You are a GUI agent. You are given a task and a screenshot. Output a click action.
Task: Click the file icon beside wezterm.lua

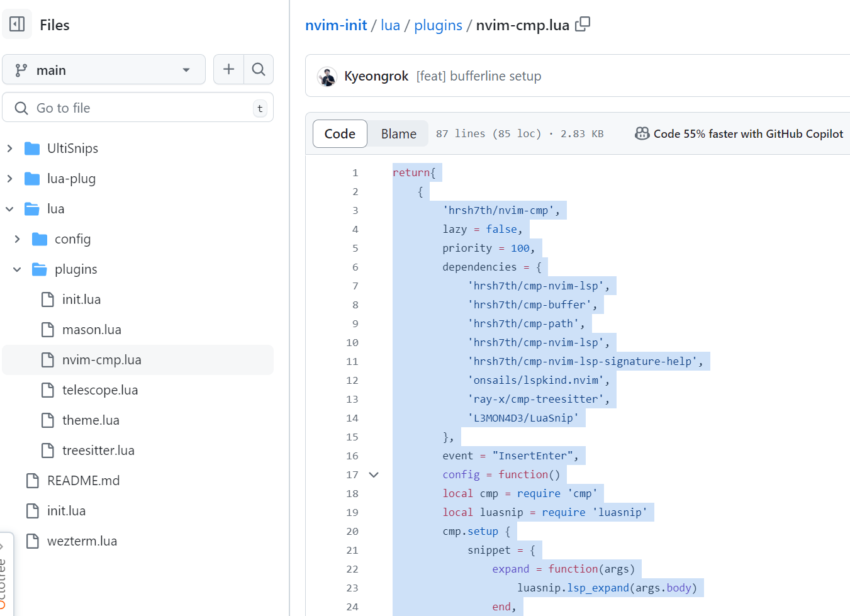click(x=33, y=541)
